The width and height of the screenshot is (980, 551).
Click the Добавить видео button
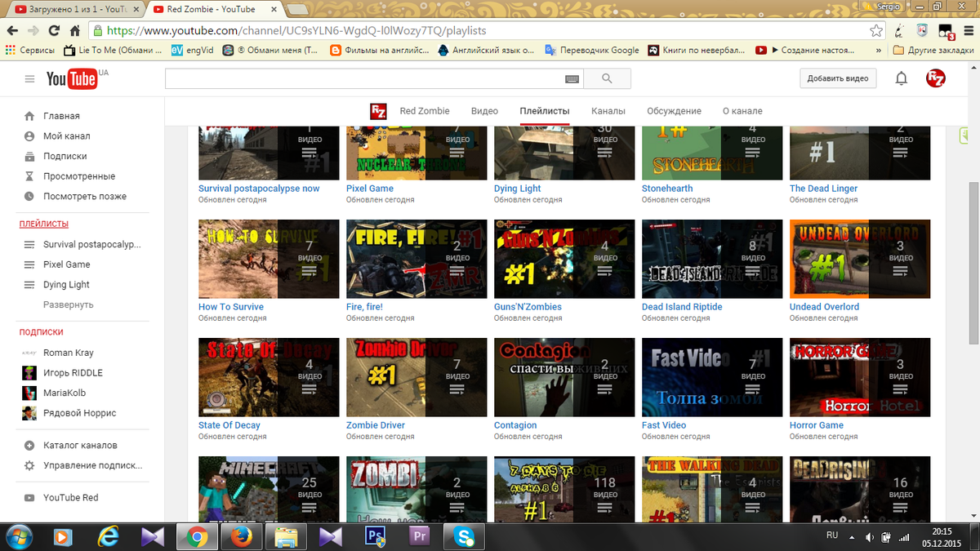coord(837,78)
